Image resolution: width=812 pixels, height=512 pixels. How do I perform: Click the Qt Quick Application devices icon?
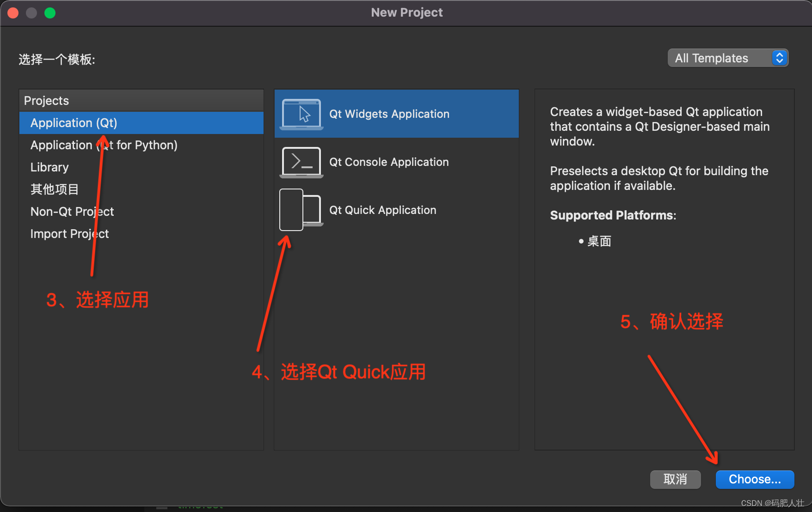pos(301,210)
